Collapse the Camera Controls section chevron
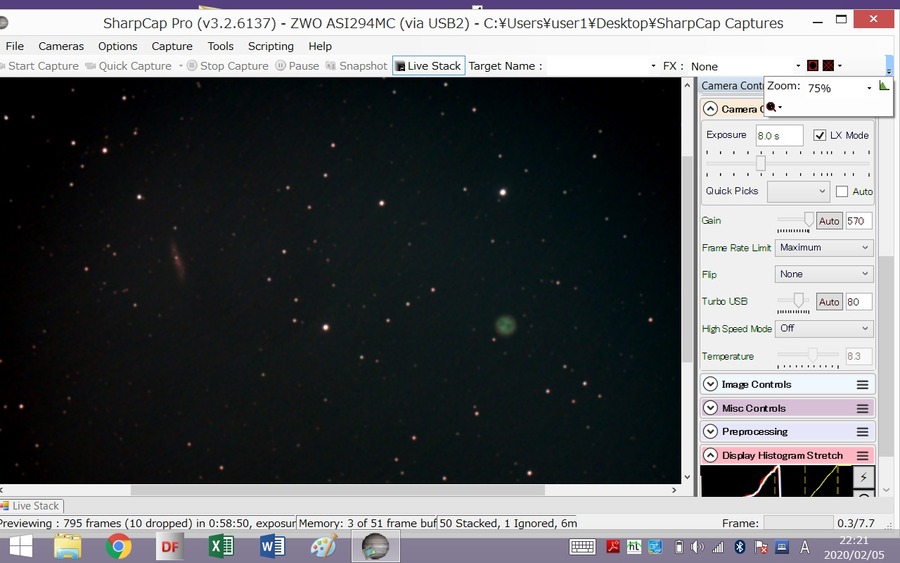Screen dimensions: 900x563 point(710,109)
